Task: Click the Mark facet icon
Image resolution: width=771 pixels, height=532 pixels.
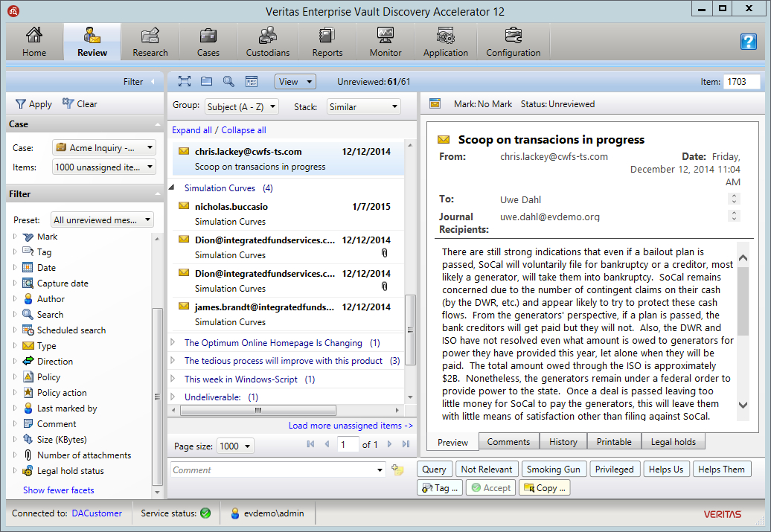Action: point(28,237)
